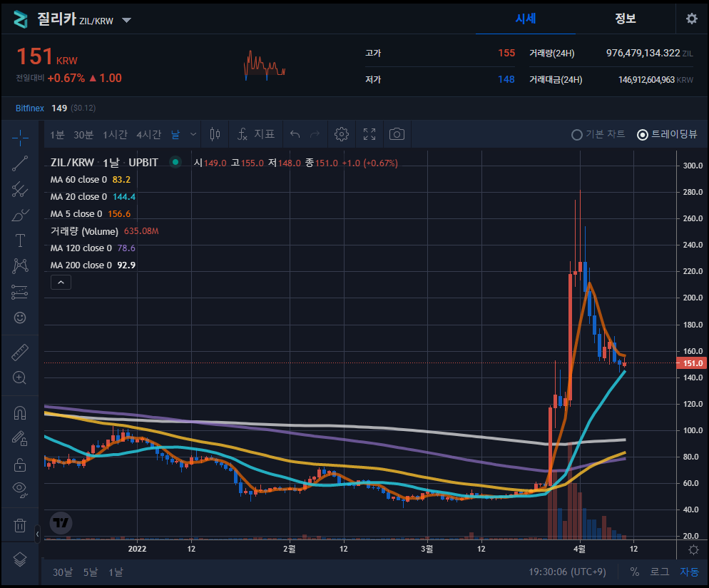Open the top-right settings gear
This screenshot has height=588, width=709.
point(692,19)
